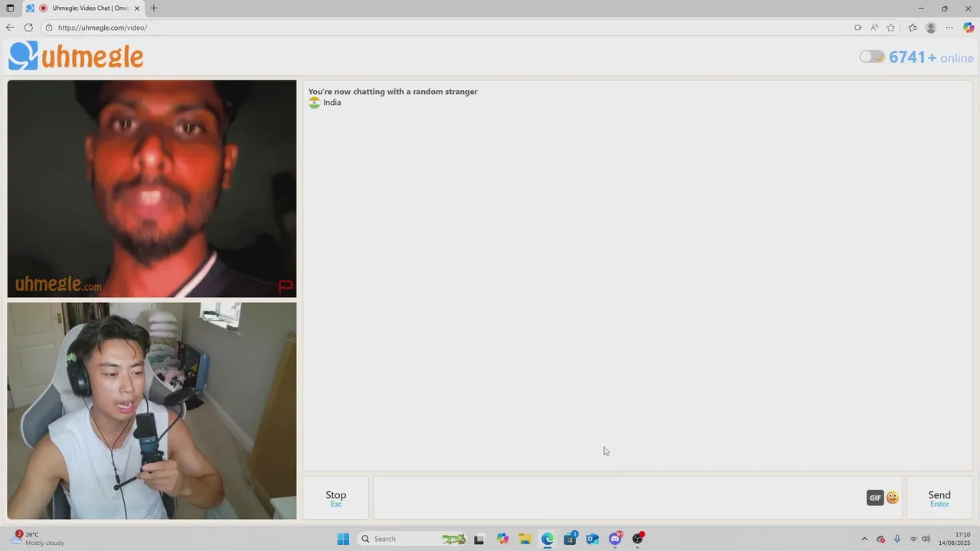The image size is (980, 551).
Task: View site information lock icon
Action: pyautogui.click(x=49, y=28)
